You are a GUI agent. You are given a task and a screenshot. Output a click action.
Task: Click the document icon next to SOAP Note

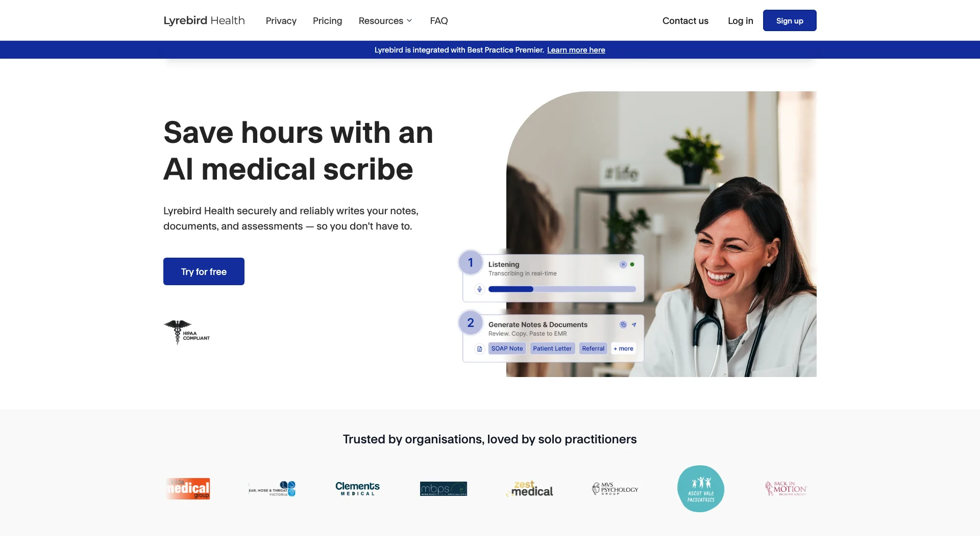point(479,348)
